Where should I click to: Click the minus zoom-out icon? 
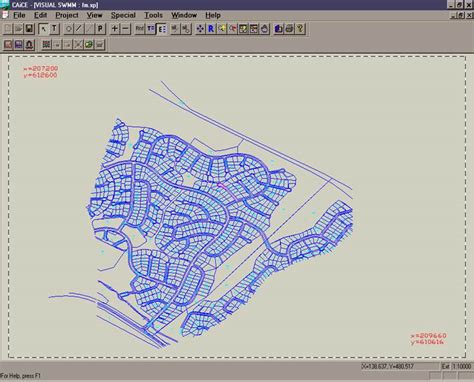pos(125,29)
